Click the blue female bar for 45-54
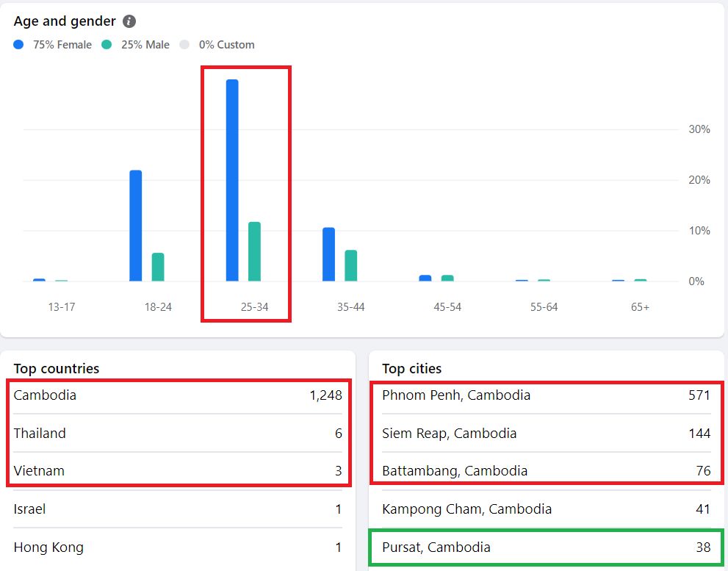 point(425,278)
